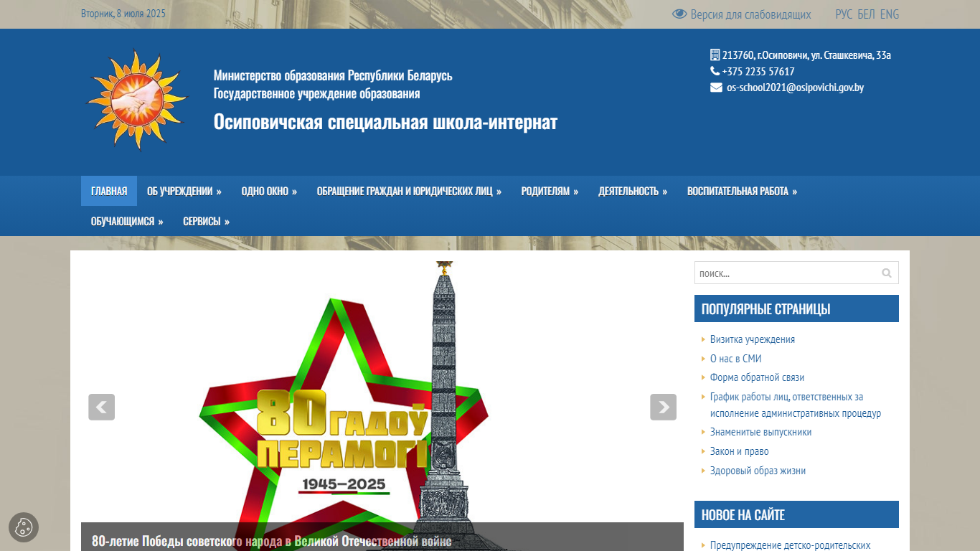Image resolution: width=980 pixels, height=551 pixels.
Task: Open Визитка учреждения link
Action: pyautogui.click(x=753, y=339)
